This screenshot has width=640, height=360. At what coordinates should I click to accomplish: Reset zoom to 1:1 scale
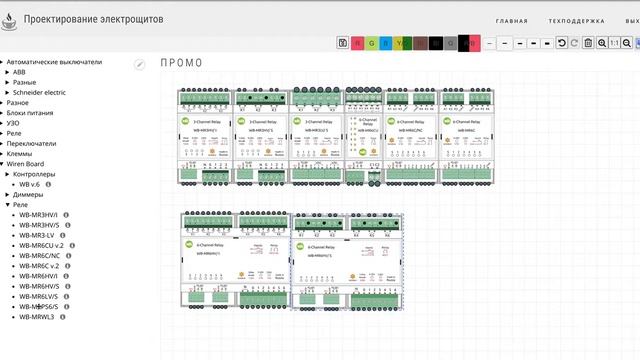[x=614, y=43]
